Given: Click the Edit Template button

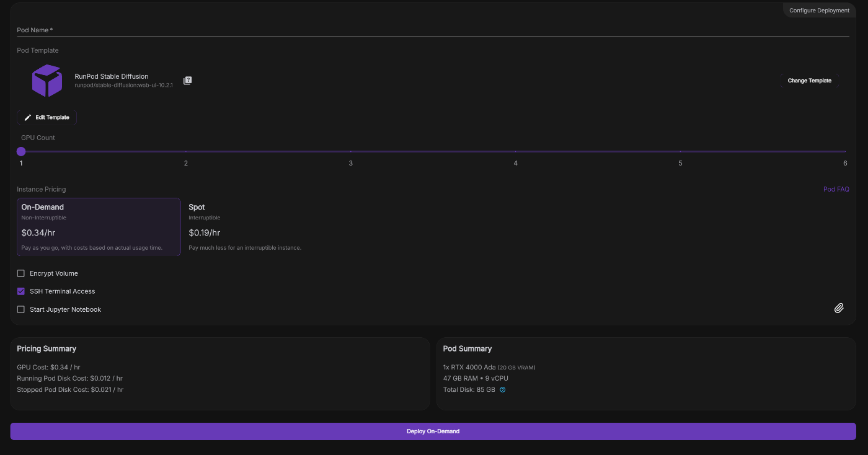Looking at the screenshot, I should 47,117.
